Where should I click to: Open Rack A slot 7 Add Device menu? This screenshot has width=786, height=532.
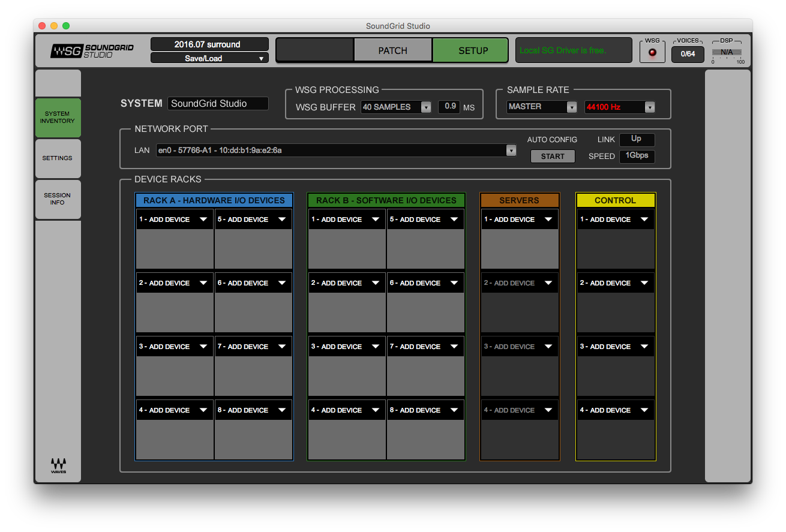point(253,347)
